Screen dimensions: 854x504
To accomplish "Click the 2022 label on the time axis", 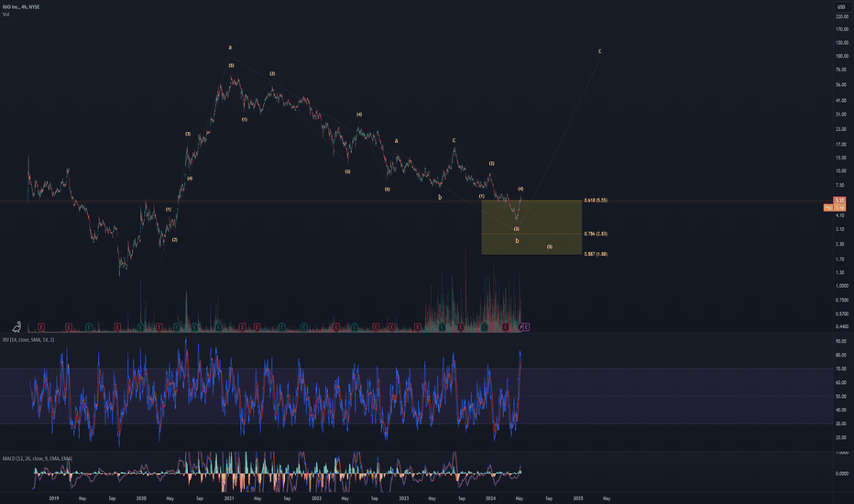I will [x=316, y=498].
